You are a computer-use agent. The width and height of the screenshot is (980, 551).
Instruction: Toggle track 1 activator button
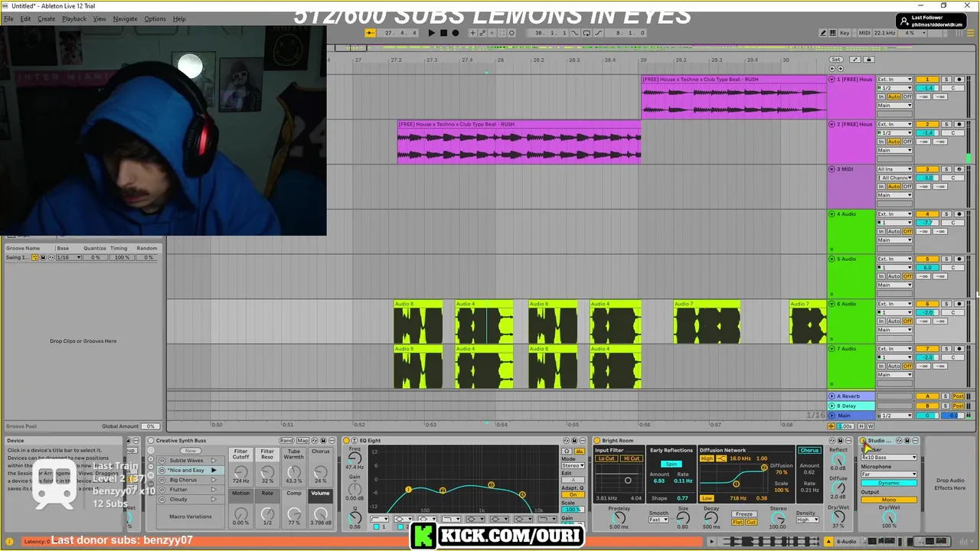[927, 80]
